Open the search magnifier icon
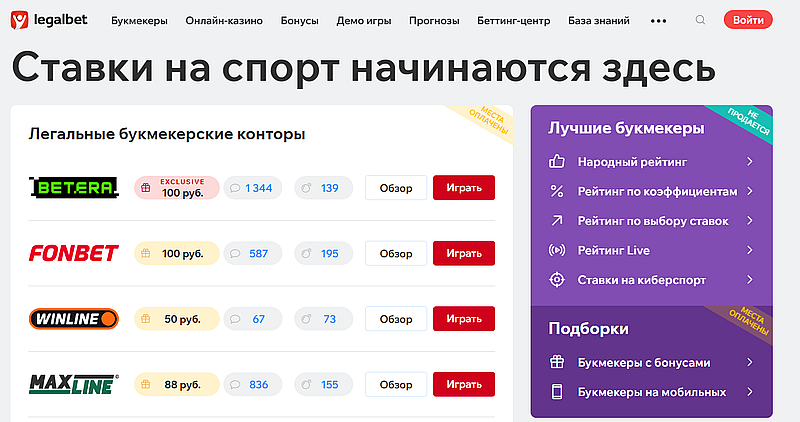800x422 pixels. click(701, 20)
